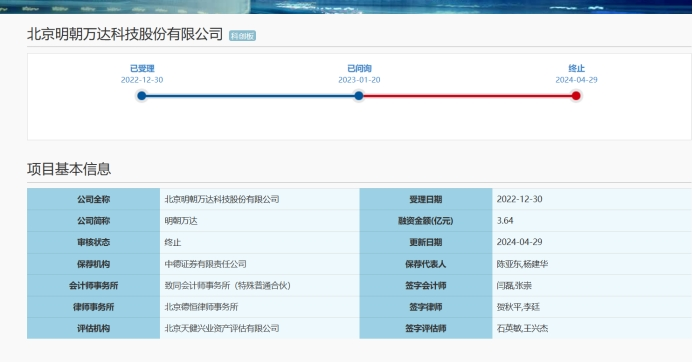The height and width of the screenshot is (363, 693).
Task: Click the 保荐代表人 header cell
Action: click(x=426, y=264)
